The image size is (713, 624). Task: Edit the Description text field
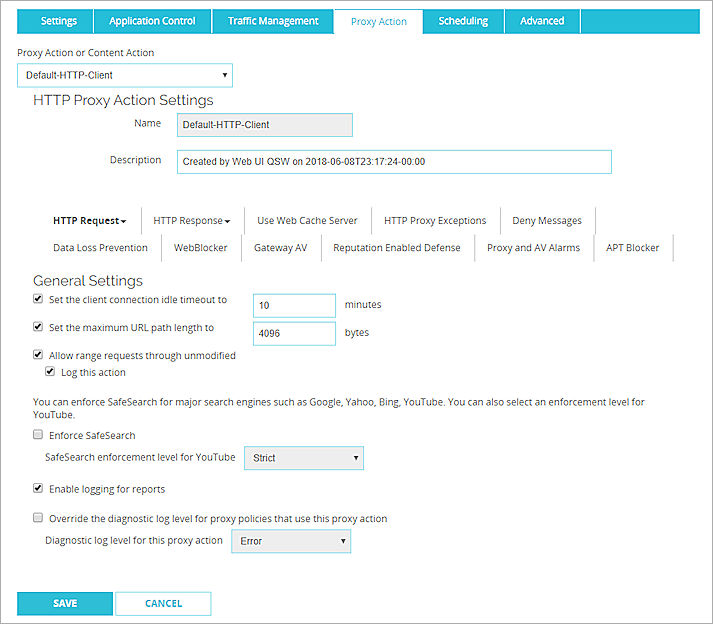(394, 162)
